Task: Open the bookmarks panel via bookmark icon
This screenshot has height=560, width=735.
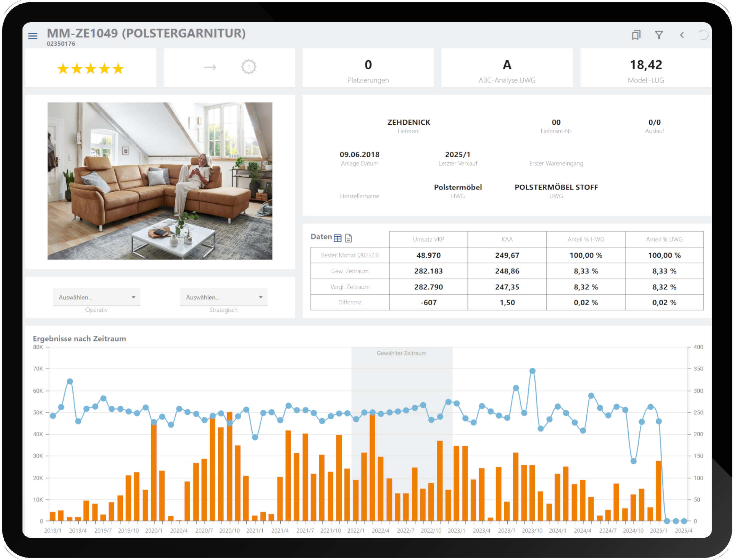Action: (637, 35)
